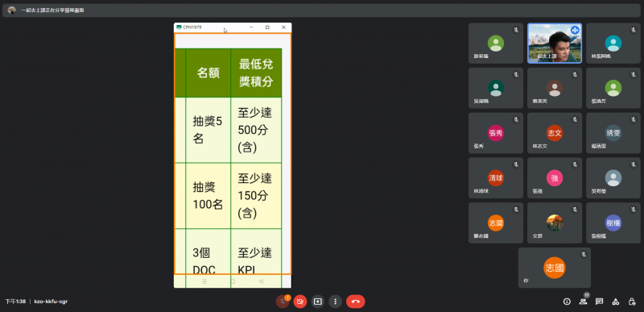Select the 樹欄 participant tile
Screen dimensions: 644x312
pyautogui.click(x=613, y=223)
